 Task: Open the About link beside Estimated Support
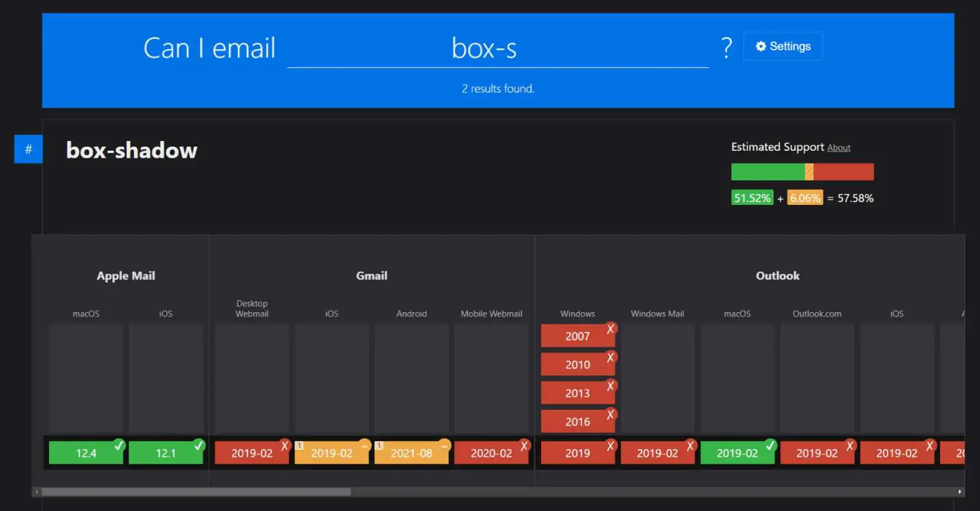[838, 148]
